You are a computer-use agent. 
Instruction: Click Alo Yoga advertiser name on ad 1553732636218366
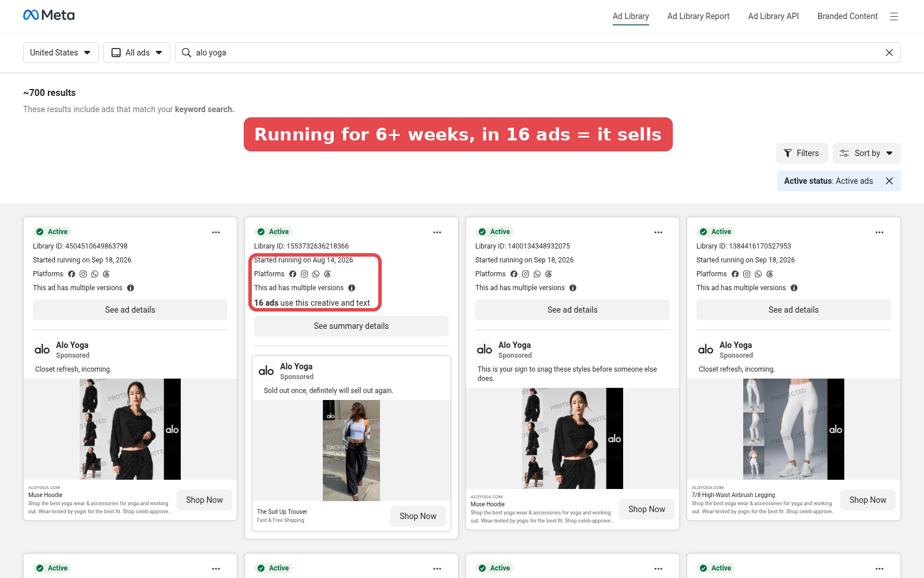(x=296, y=366)
